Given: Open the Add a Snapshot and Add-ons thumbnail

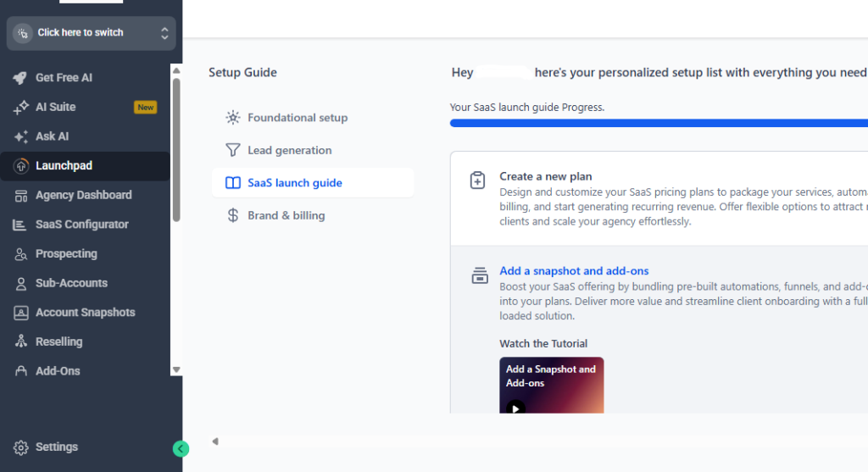Looking at the screenshot, I should pos(551,385).
